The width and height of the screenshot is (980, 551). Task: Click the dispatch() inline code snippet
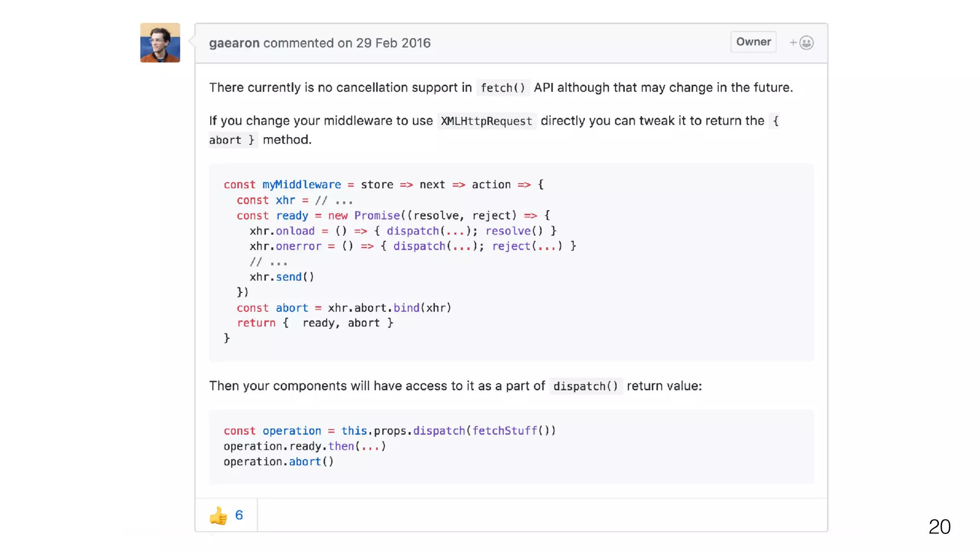[x=586, y=386]
